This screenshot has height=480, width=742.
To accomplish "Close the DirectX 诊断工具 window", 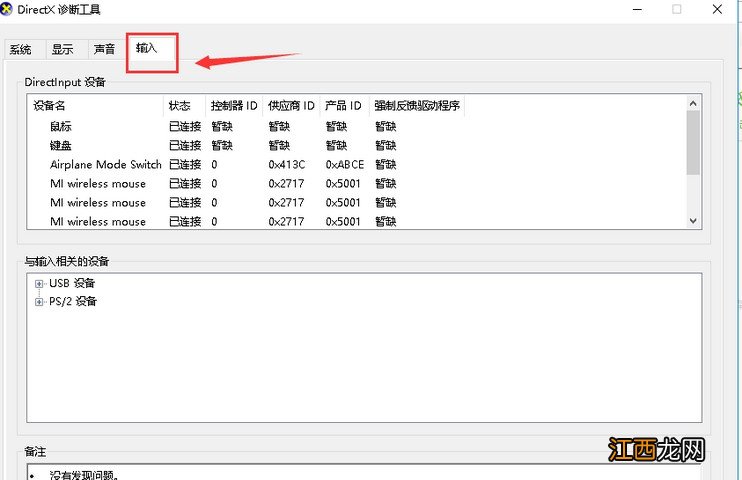I will [x=717, y=9].
